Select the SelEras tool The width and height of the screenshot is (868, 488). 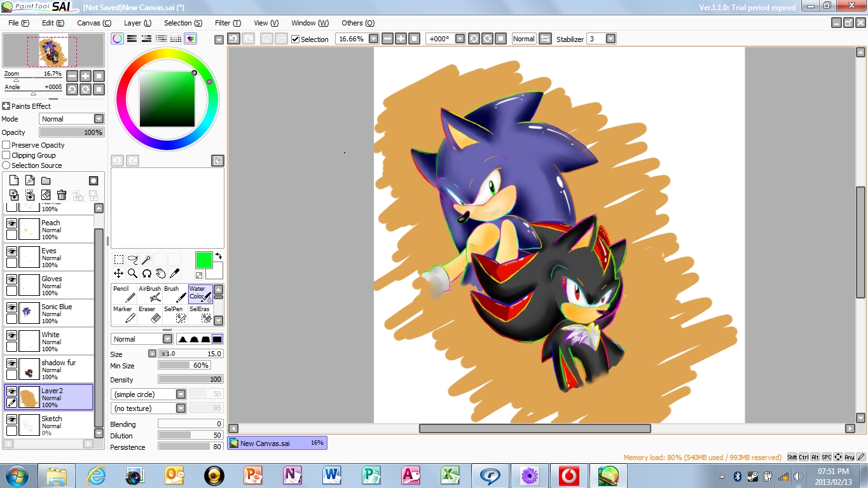coord(200,314)
